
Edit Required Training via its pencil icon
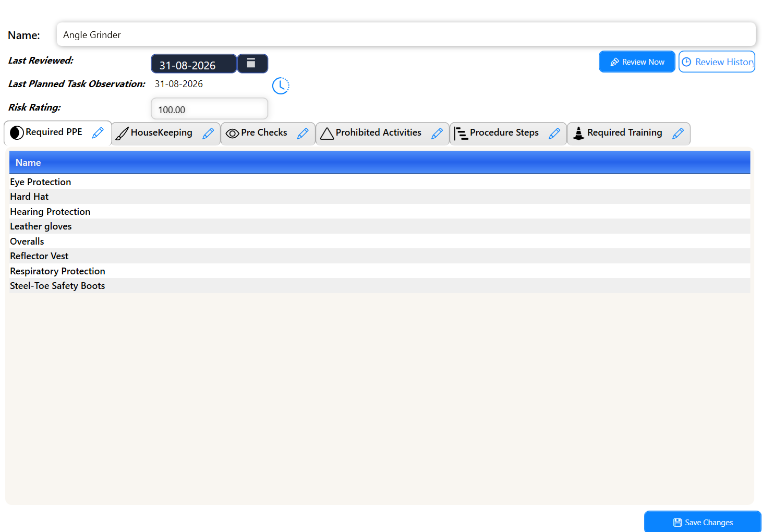678,134
